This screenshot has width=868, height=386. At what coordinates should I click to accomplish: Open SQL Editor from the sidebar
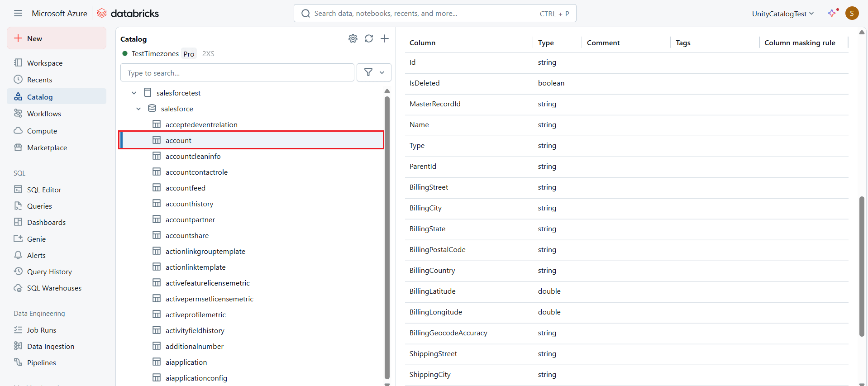44,190
